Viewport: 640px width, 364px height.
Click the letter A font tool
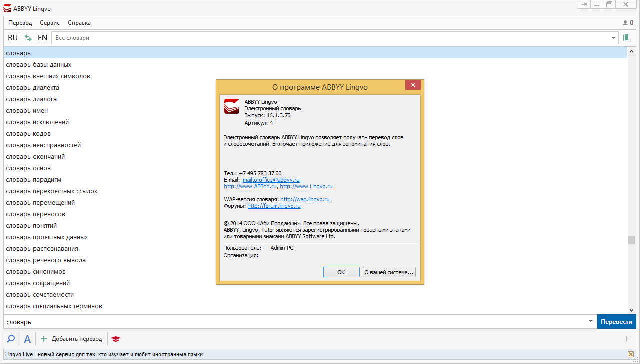coord(27,339)
